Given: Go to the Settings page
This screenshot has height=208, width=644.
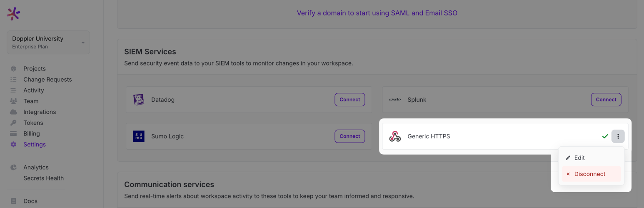Looking at the screenshot, I should tap(35, 145).
